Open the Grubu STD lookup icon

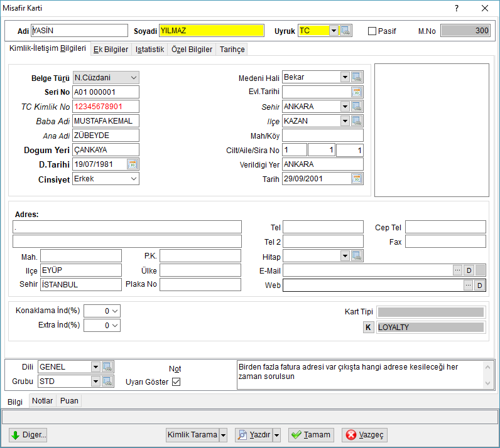[x=107, y=381]
